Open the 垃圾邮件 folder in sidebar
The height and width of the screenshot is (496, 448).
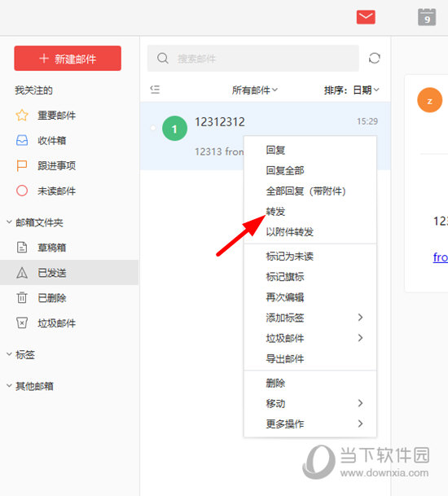(57, 323)
